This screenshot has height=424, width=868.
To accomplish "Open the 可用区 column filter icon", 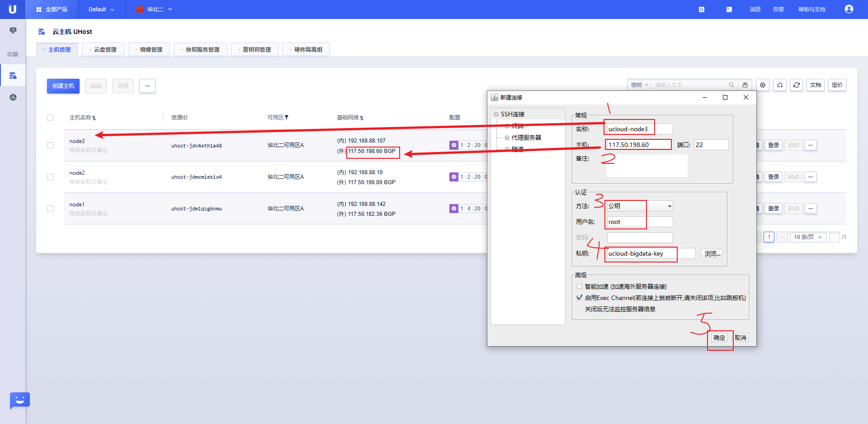I will click(x=286, y=118).
